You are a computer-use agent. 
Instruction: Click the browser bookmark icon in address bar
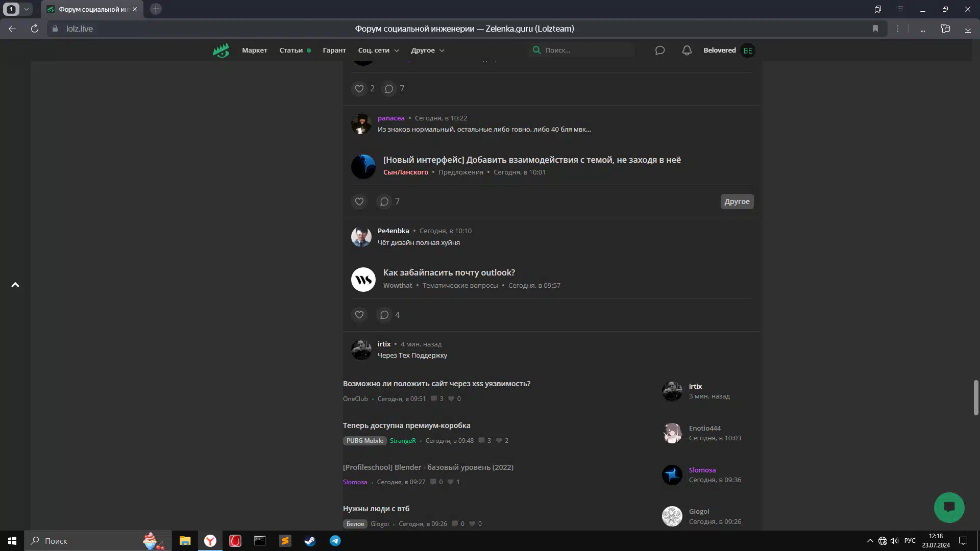[x=875, y=29]
